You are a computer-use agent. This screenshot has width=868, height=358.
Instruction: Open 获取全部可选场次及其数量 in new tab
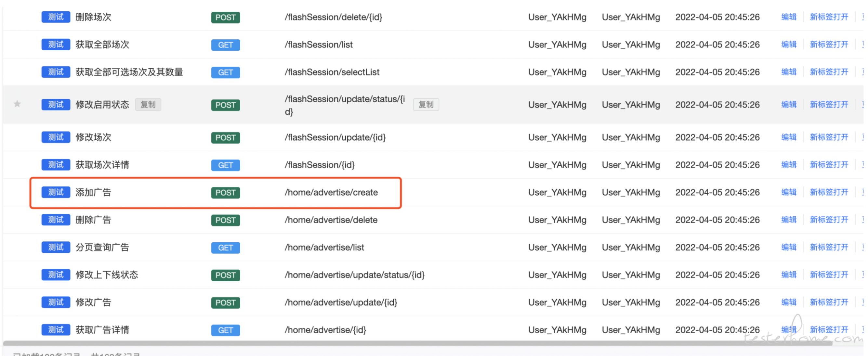point(829,72)
